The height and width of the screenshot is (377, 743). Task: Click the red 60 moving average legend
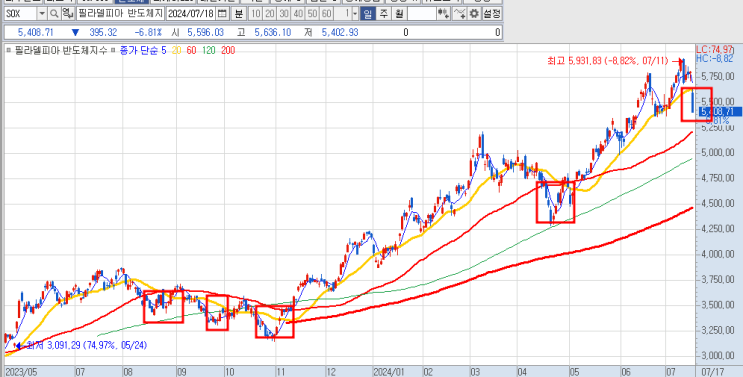point(191,50)
